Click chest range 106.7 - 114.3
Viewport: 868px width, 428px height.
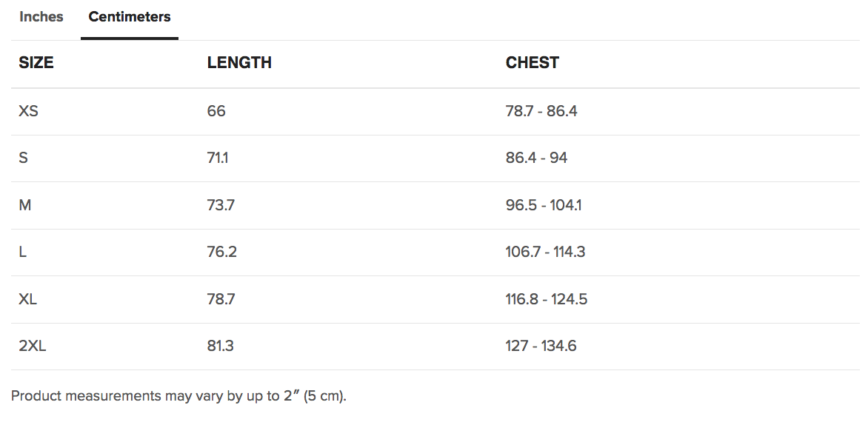pos(545,253)
